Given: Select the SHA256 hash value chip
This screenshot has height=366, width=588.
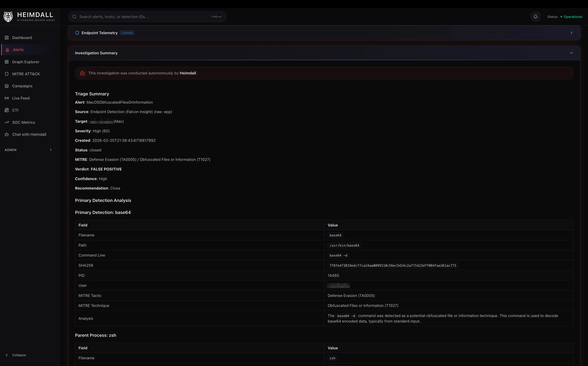Looking at the screenshot, I should (392, 265).
